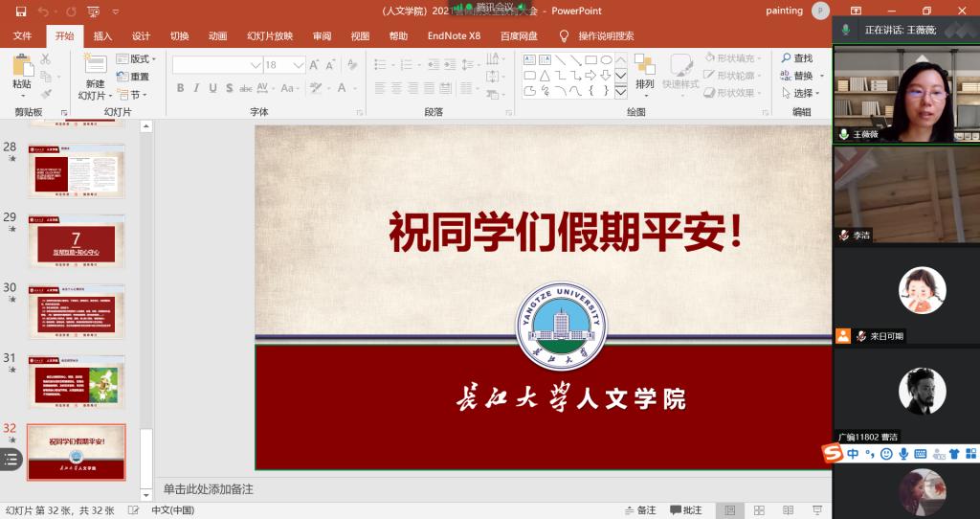Open the font size dropdown
980x519 pixels.
point(300,64)
